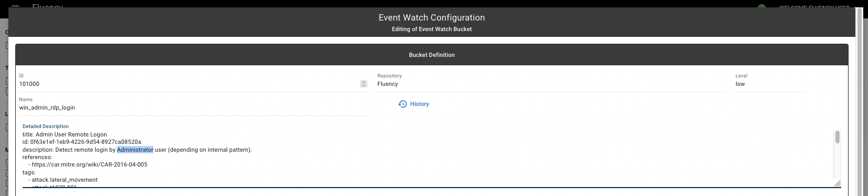Click inside the Detailed Description text area
The height and width of the screenshot is (196, 868).
click(x=427, y=158)
